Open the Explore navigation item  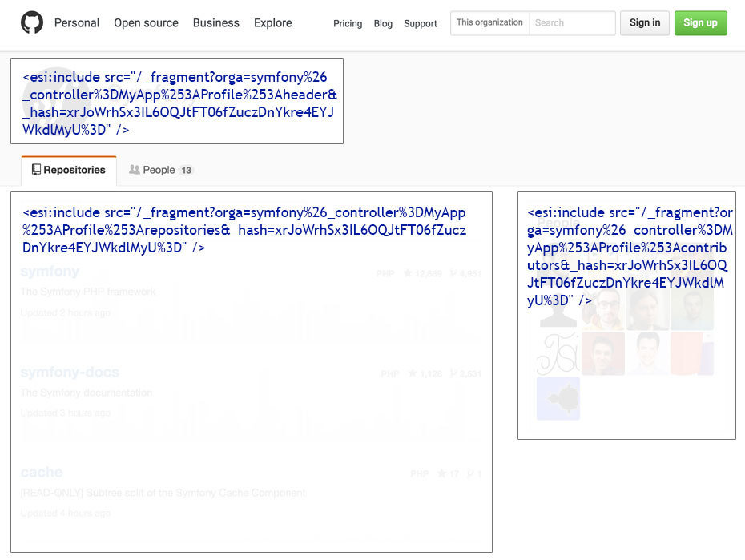(272, 22)
